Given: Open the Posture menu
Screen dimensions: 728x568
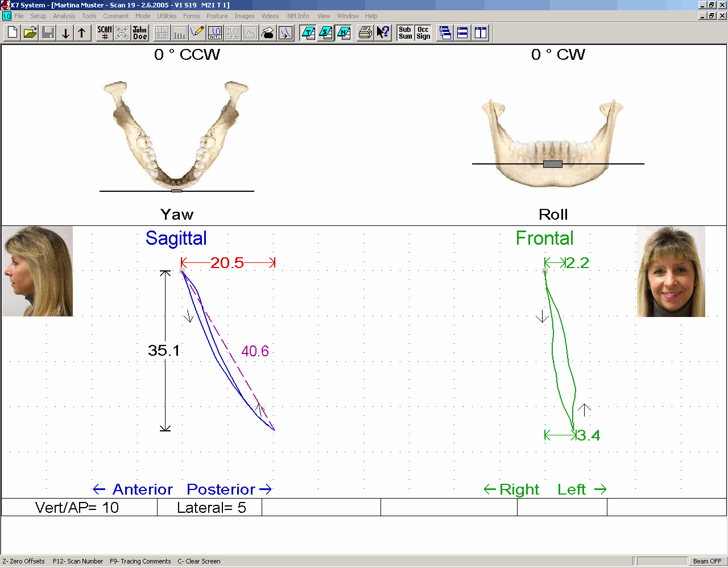Looking at the screenshot, I should point(217,16).
